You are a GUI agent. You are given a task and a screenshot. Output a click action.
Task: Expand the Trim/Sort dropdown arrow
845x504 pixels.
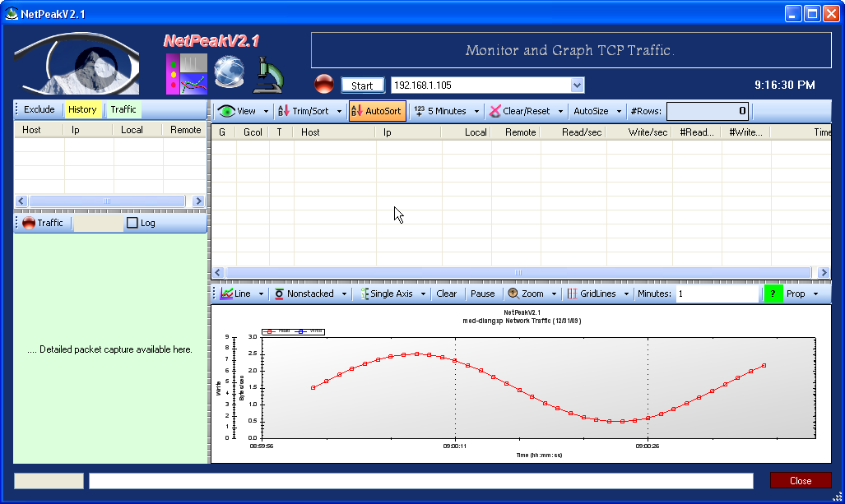(x=339, y=112)
